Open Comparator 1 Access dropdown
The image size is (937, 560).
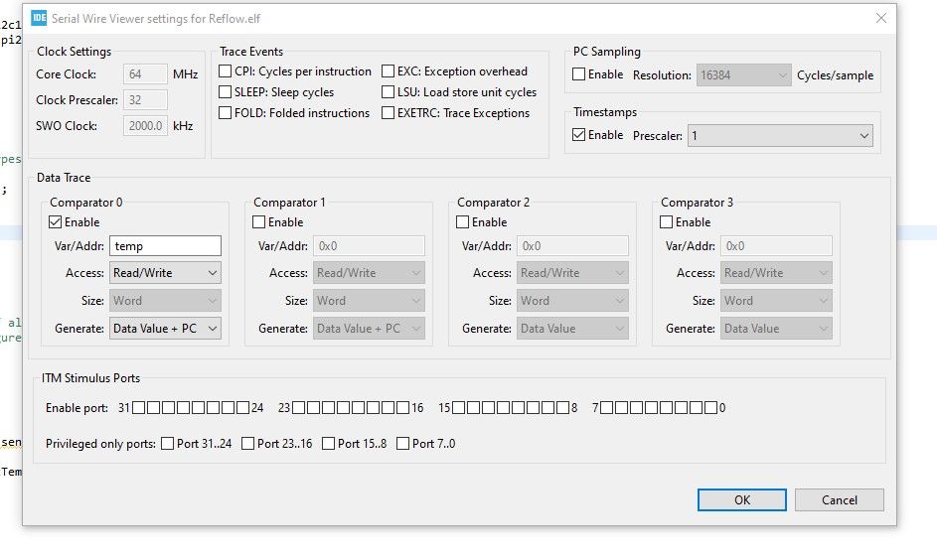[x=370, y=273]
